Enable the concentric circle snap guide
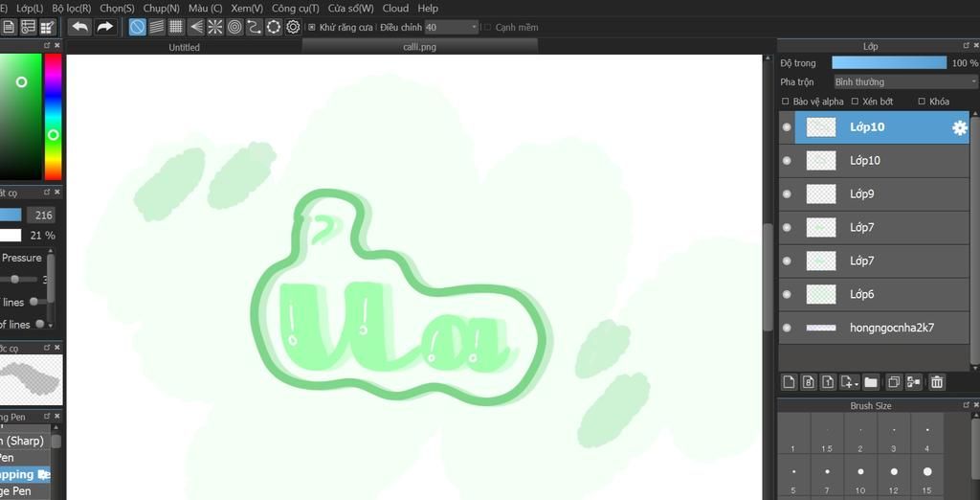980x500 pixels. click(234, 27)
